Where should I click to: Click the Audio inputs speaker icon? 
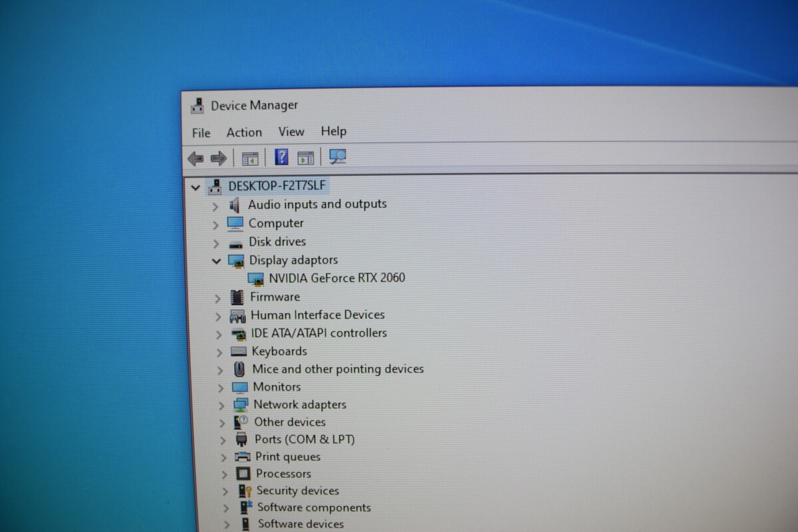click(x=234, y=205)
